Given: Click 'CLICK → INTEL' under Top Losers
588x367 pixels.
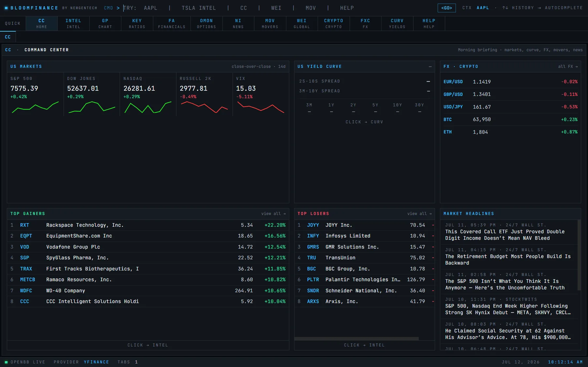Looking at the screenshot, I should (x=364, y=345).
